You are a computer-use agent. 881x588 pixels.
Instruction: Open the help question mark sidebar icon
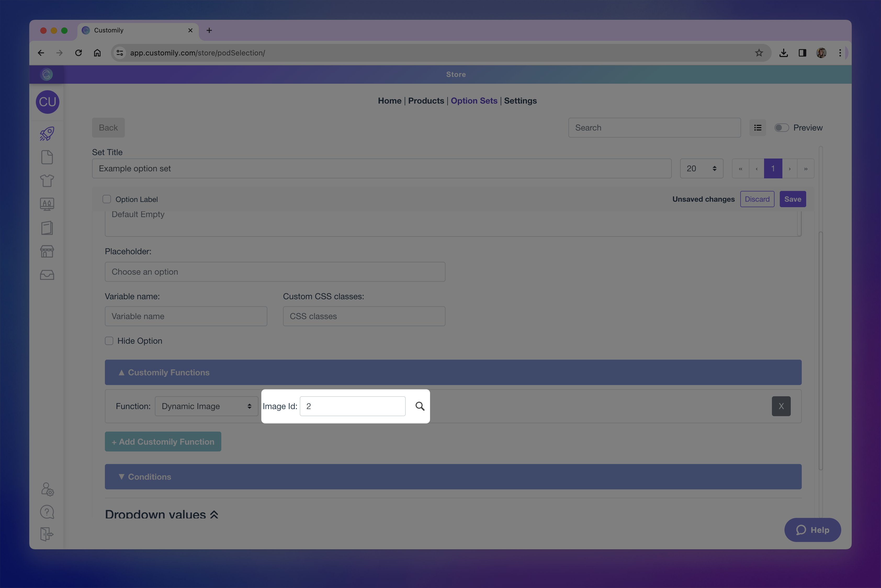(x=47, y=512)
